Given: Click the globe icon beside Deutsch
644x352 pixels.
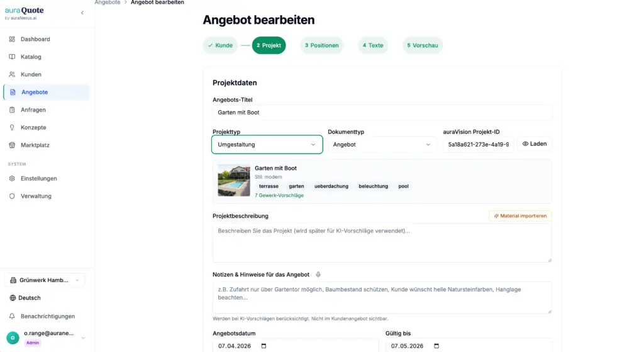Looking at the screenshot, I should [13, 298].
